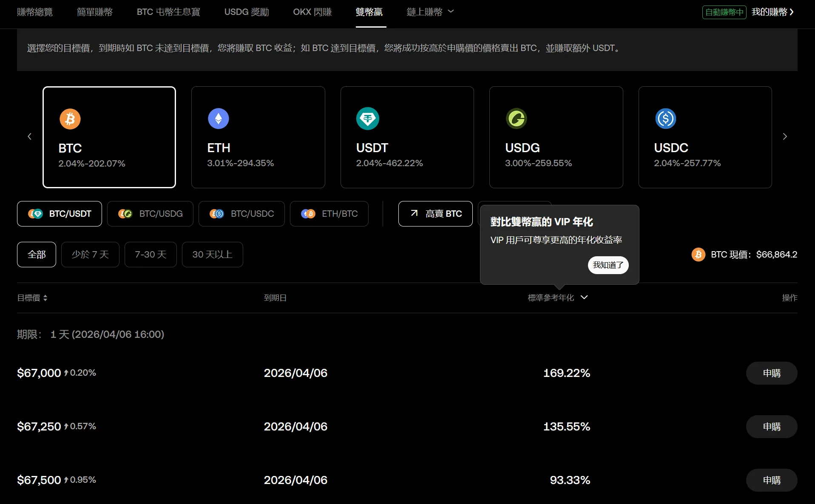Switch to the 簡單賺幣 tab

click(x=95, y=12)
